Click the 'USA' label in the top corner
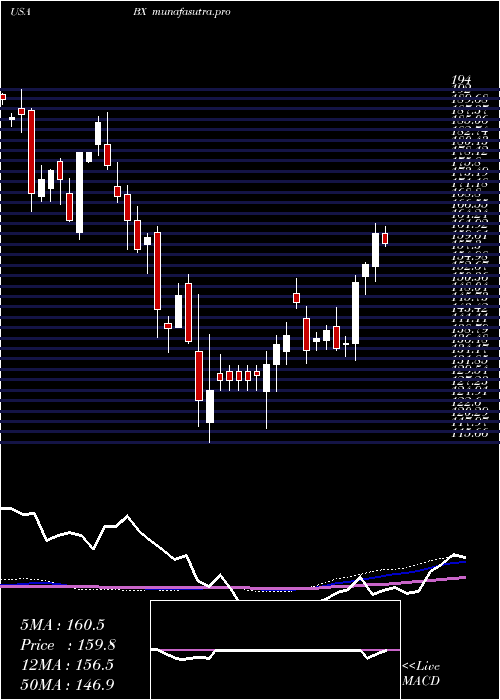The height and width of the screenshot is (700, 500). [20, 12]
